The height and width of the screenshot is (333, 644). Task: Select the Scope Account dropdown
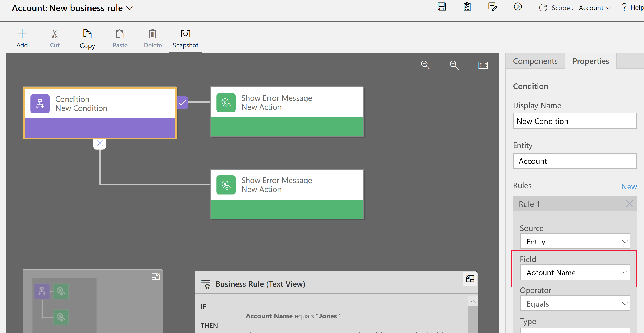pos(595,7)
